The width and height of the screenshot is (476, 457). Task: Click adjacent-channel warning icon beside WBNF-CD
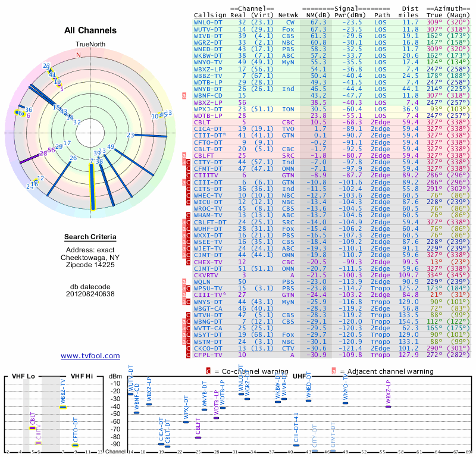[x=184, y=96]
